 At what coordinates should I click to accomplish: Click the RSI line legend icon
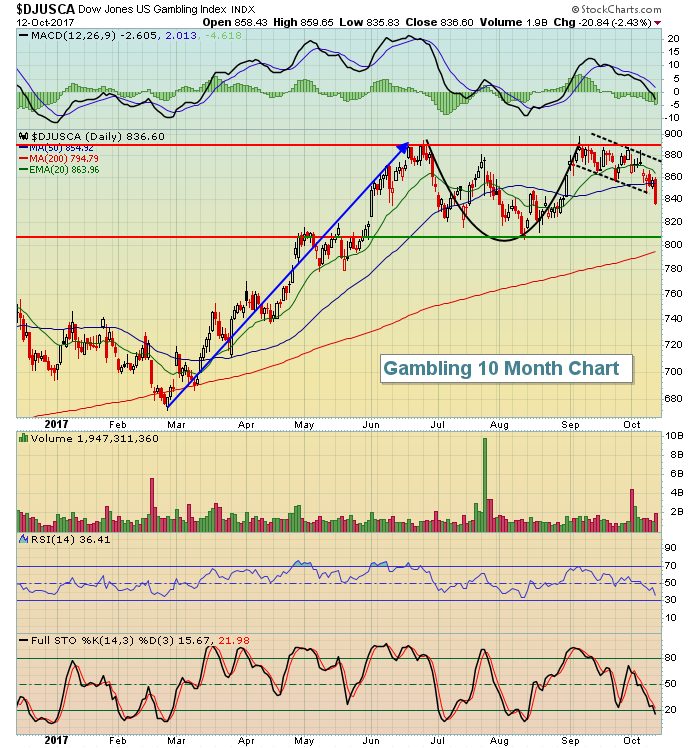click(23, 539)
